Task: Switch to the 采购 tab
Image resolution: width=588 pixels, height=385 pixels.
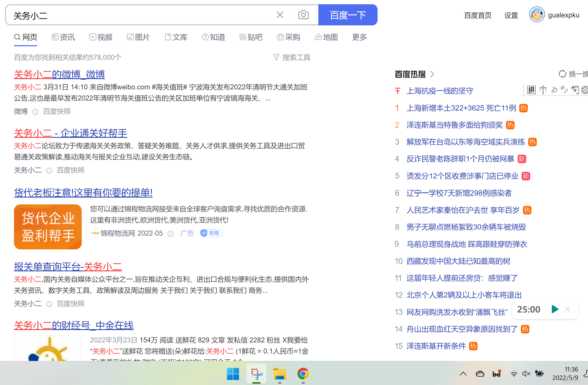Action: tap(288, 37)
